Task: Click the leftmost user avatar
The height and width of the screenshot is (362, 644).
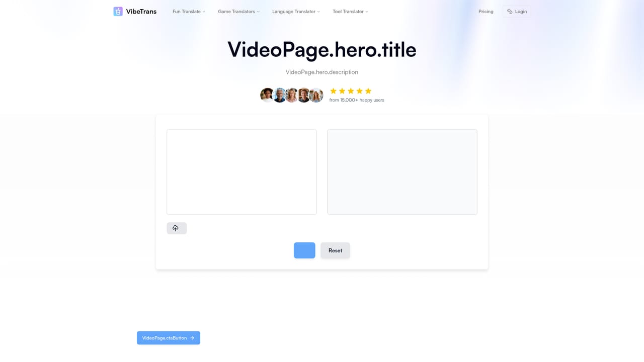Action: (267, 95)
